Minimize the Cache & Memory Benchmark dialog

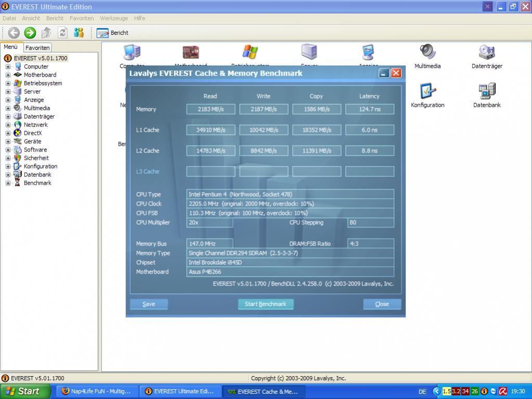pyautogui.click(x=384, y=73)
